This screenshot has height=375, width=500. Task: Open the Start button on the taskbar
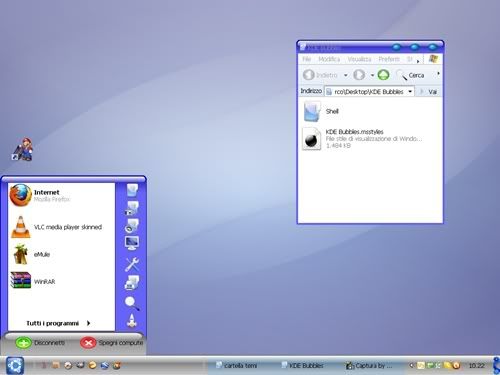click(14, 366)
